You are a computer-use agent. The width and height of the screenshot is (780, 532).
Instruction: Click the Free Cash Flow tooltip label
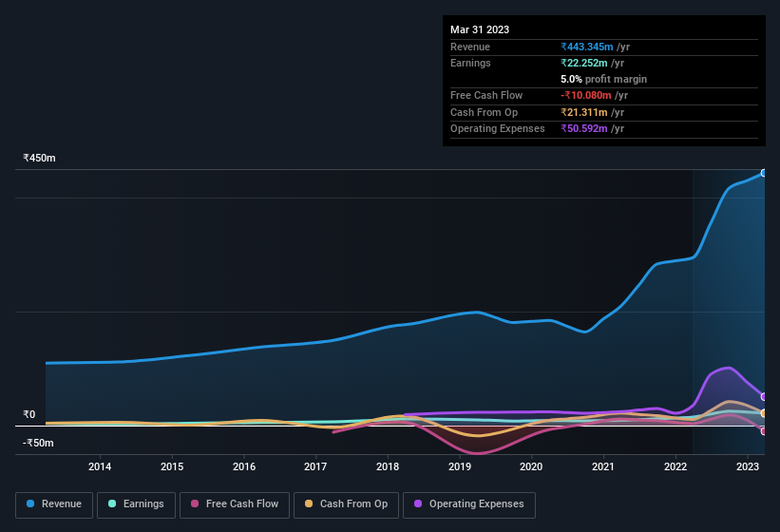[x=486, y=95]
